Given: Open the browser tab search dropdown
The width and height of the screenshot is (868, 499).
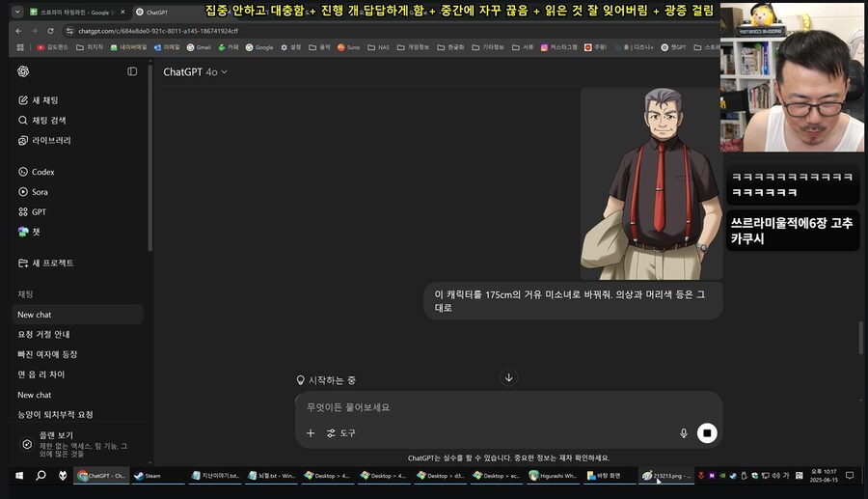Looking at the screenshot, I should coord(17,12).
